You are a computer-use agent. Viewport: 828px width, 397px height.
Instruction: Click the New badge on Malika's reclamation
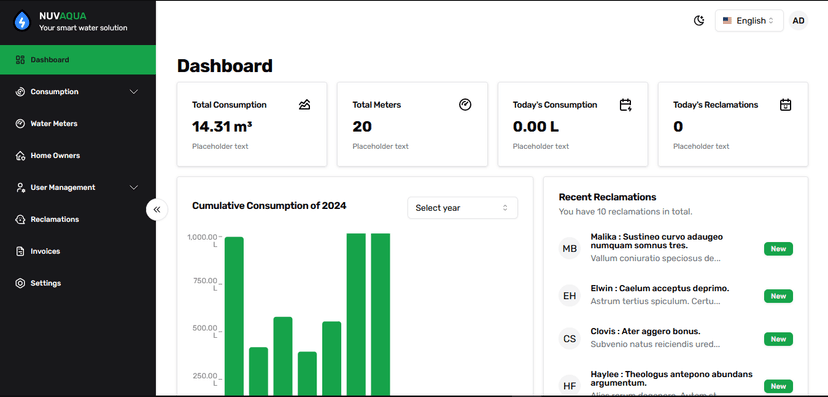778,249
